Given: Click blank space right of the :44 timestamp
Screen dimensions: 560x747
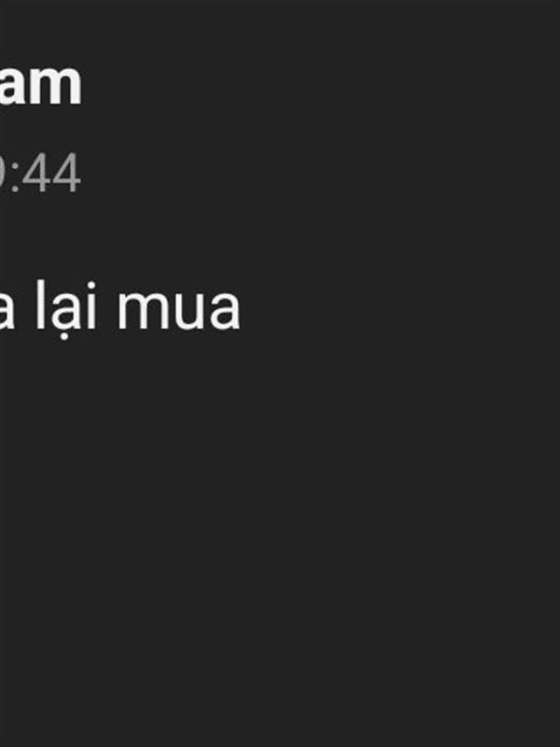Looking at the screenshot, I should pos(319,173).
